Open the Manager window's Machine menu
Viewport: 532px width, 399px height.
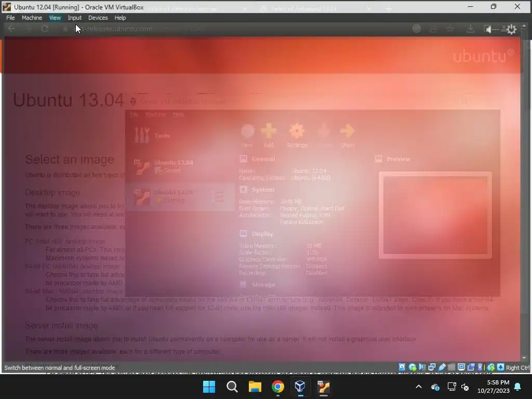[x=156, y=114]
